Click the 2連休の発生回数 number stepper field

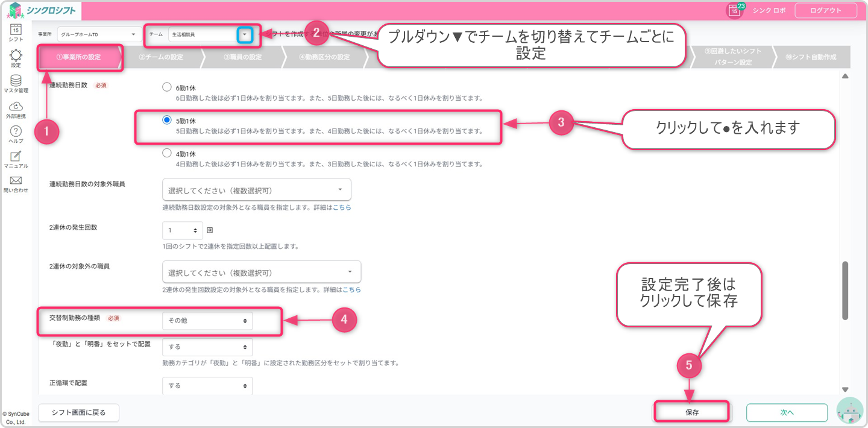183,230
